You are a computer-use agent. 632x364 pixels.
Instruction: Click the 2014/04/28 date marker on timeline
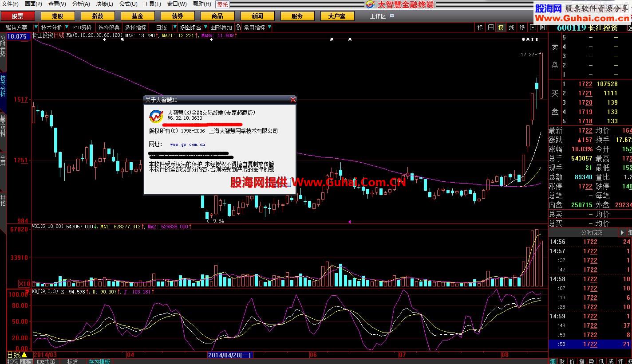pyautogui.click(x=230, y=355)
